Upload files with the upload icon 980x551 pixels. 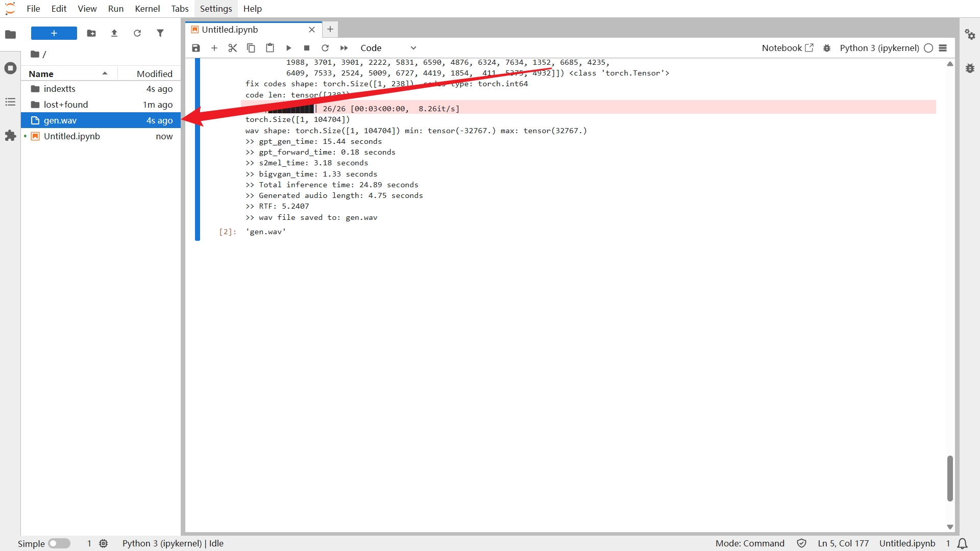114,33
